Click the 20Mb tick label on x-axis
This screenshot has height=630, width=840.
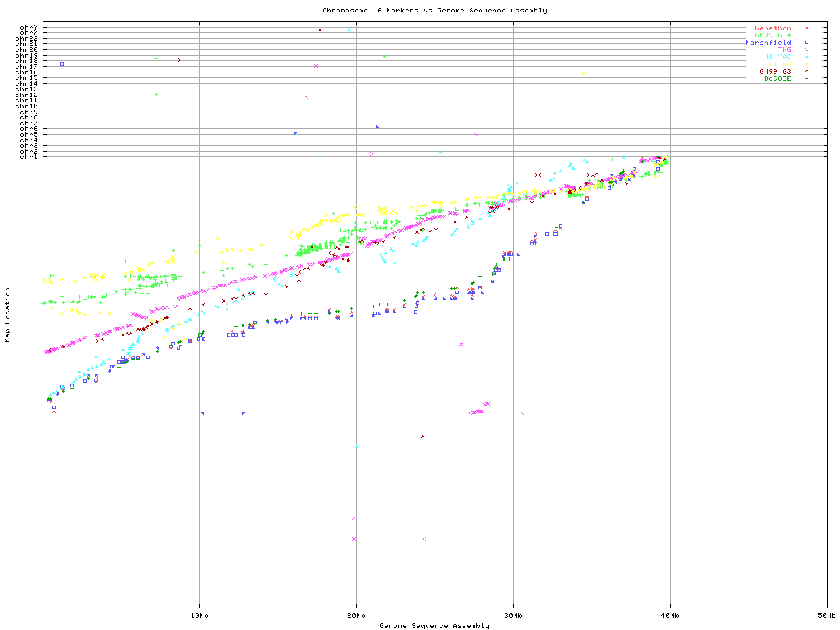tap(356, 616)
